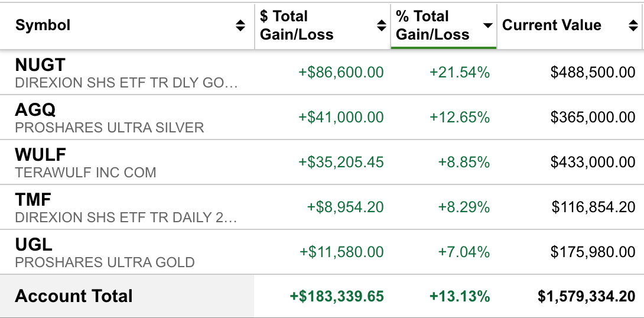Click the Symbol column sort arrows
Viewport: 644px width, 318px height.
[x=240, y=25]
